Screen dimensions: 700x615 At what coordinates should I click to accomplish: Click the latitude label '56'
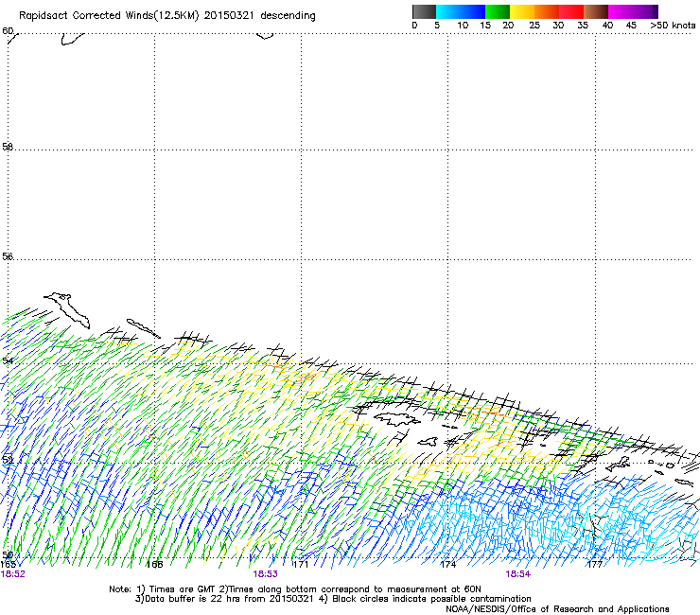coord(8,256)
